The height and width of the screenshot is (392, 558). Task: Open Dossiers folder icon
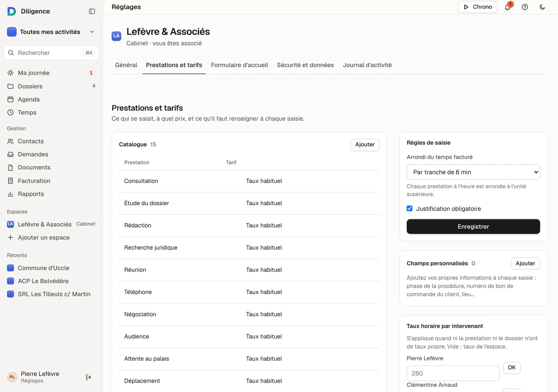pos(10,86)
